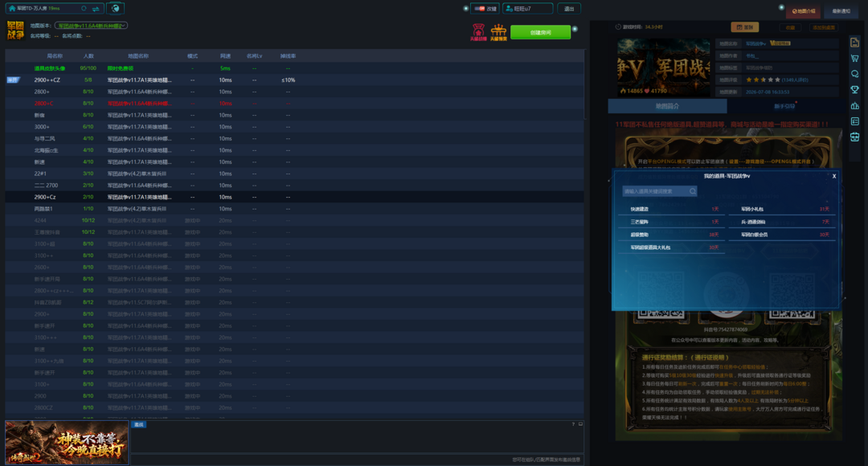Viewport: 868px width, 466px height.
Task: Click the green 创建房间 create room button
Action: (x=540, y=32)
